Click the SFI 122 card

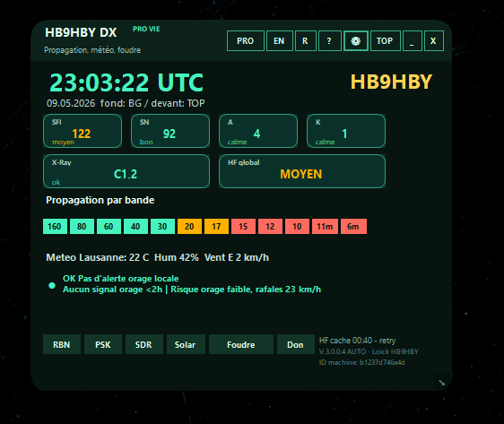tap(83, 131)
